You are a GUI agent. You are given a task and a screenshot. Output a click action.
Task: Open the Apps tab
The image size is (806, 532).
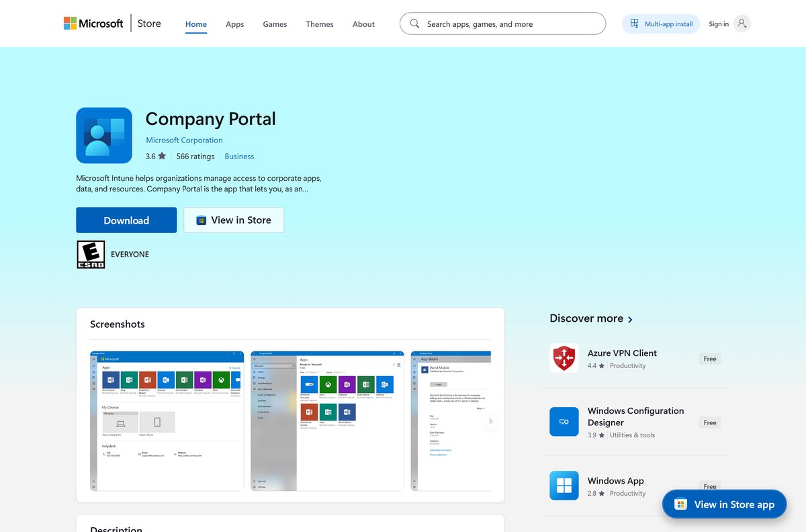coord(234,24)
